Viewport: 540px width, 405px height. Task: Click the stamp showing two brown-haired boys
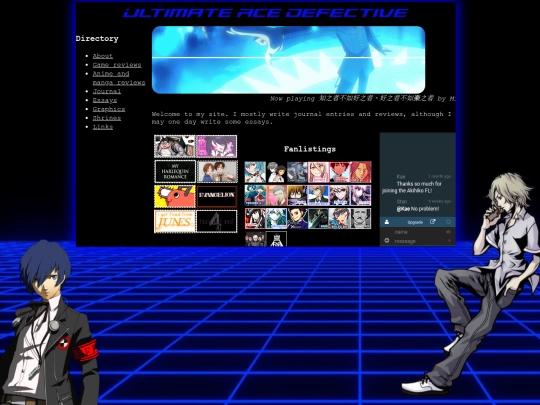click(217, 172)
